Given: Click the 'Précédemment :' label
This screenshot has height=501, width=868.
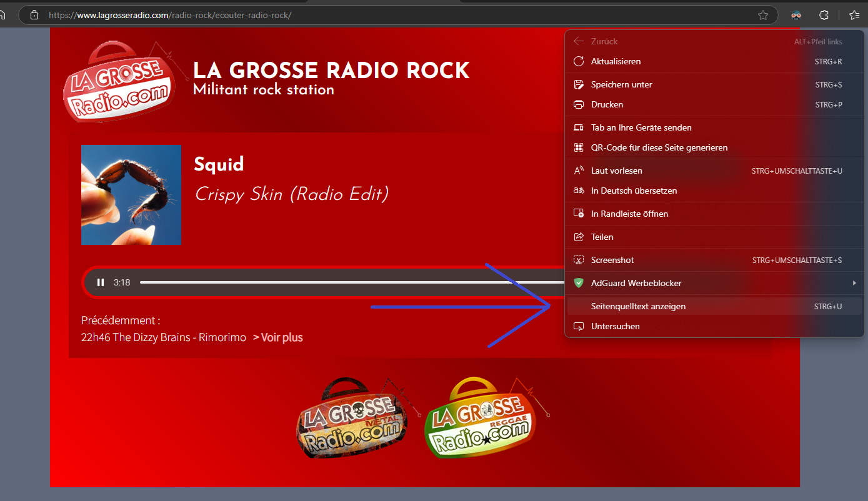Looking at the screenshot, I should [121, 320].
